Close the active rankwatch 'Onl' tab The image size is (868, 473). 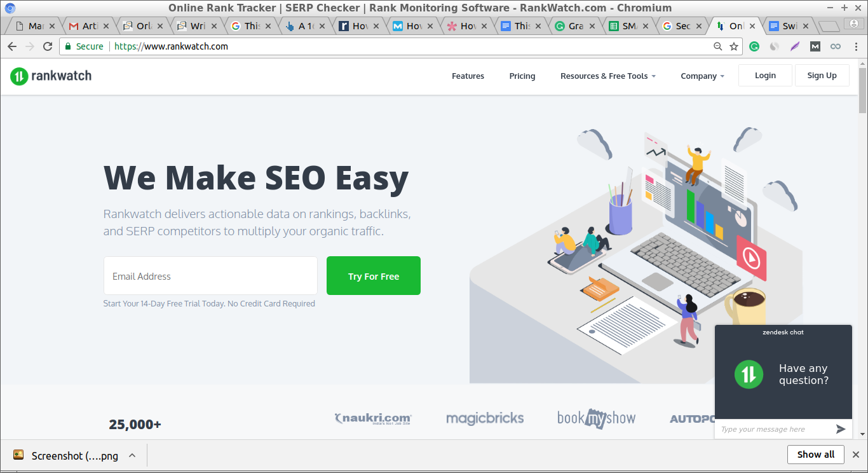pyautogui.click(x=752, y=26)
